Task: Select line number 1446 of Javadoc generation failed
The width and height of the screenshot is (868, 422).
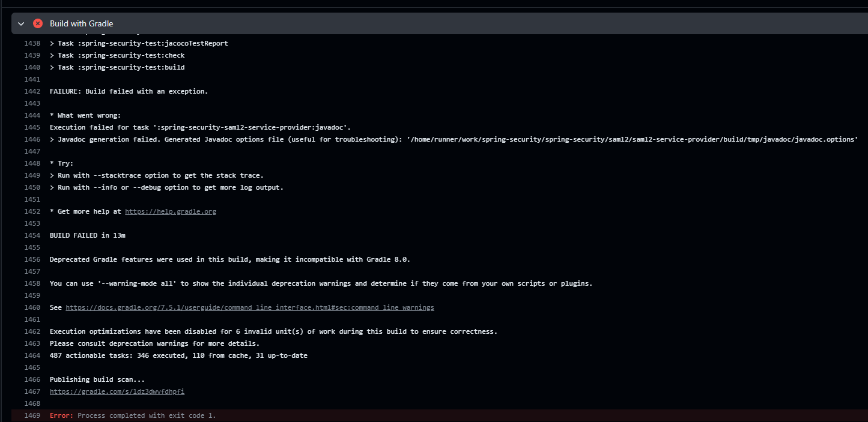Action: [x=32, y=139]
